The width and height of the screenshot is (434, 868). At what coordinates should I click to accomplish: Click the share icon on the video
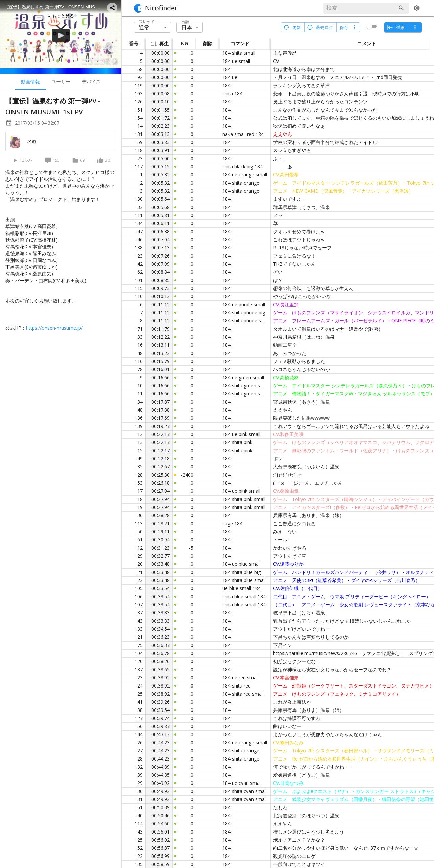pos(112,7)
